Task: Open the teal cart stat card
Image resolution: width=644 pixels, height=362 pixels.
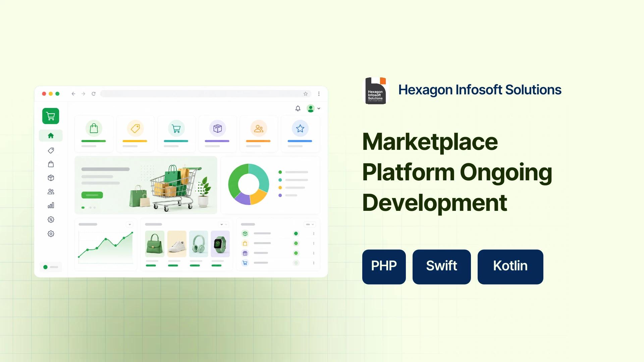Action: tap(176, 134)
